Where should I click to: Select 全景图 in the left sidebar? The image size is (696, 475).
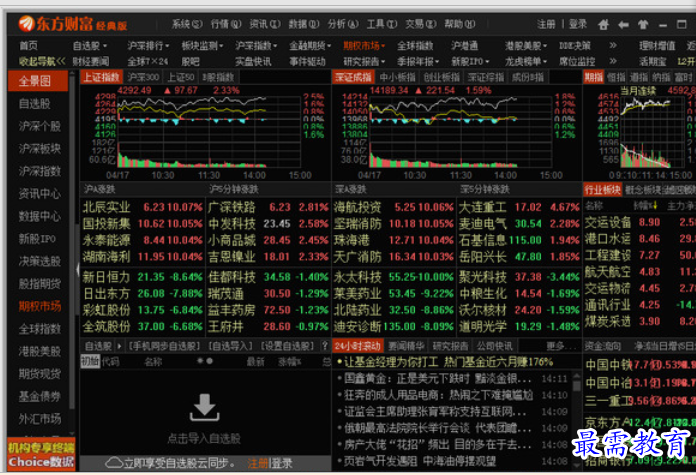coord(38,81)
